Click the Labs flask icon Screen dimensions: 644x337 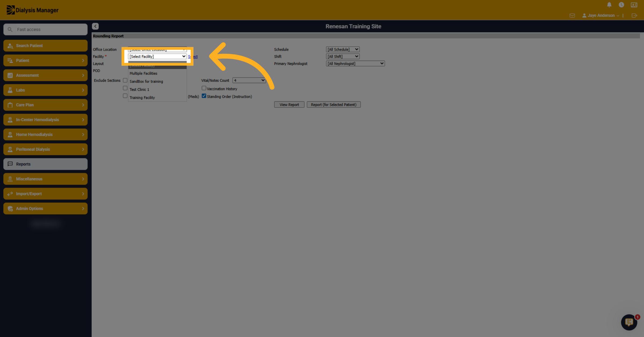point(10,90)
